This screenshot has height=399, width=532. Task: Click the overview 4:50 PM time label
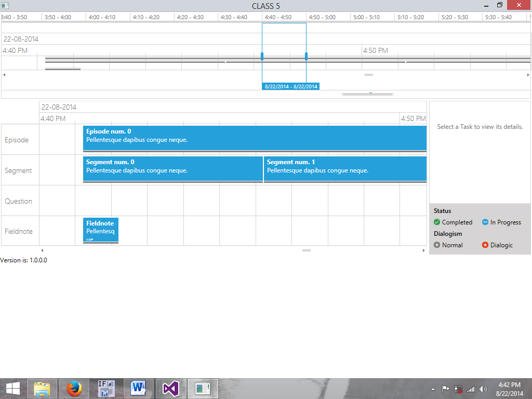[375, 50]
